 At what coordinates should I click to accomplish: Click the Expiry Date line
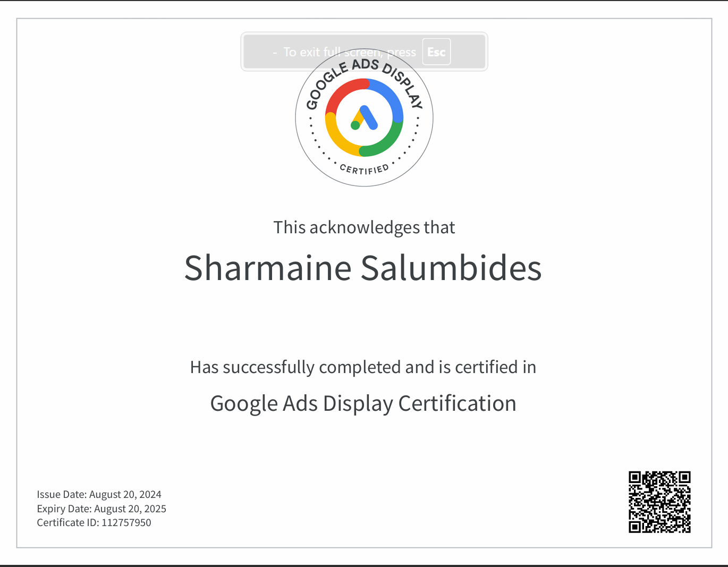101,509
